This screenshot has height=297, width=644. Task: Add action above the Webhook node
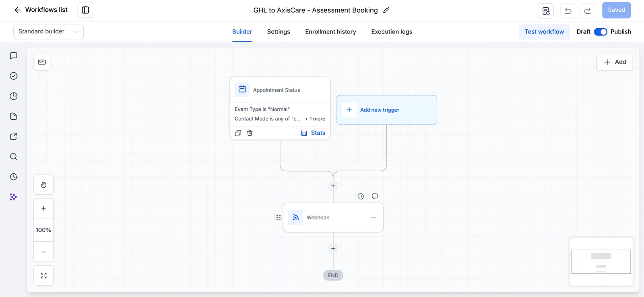pos(333,186)
